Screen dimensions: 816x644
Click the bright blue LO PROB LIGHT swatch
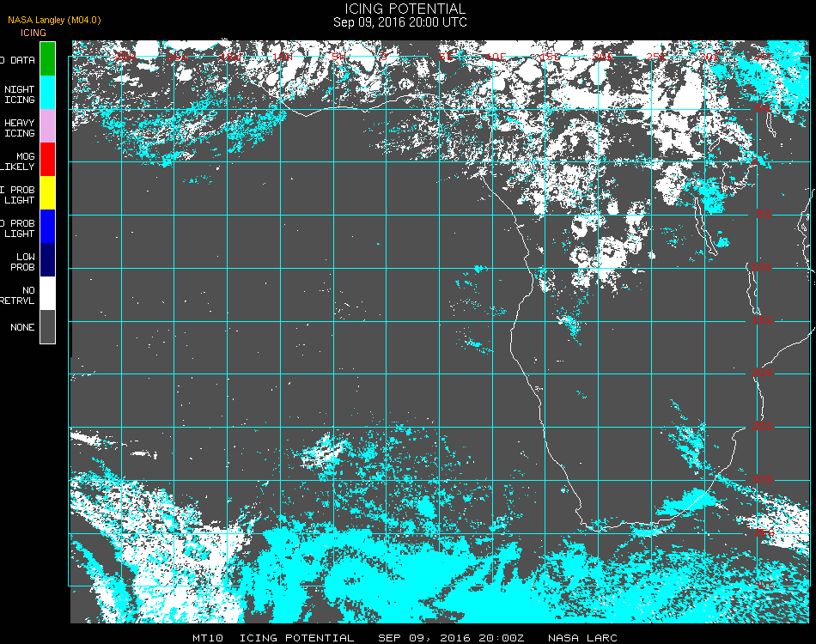tap(47, 227)
